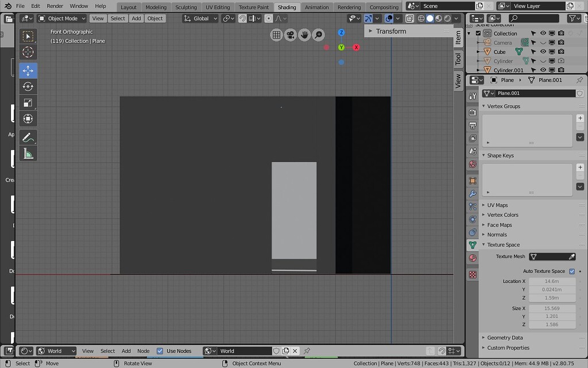588x368 pixels.
Task: Hide Cylinder.001 with its eye icon
Action: pyautogui.click(x=543, y=70)
